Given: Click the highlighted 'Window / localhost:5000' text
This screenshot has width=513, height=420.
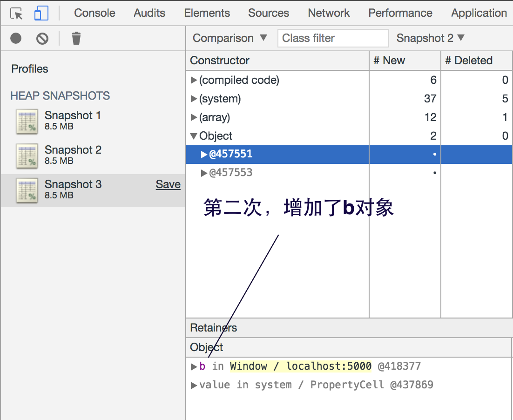Looking at the screenshot, I should 301,366.
